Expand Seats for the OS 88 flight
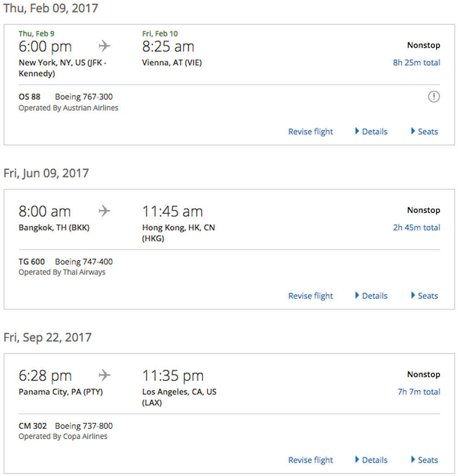Screen dimensions: 458x476 (x=424, y=131)
